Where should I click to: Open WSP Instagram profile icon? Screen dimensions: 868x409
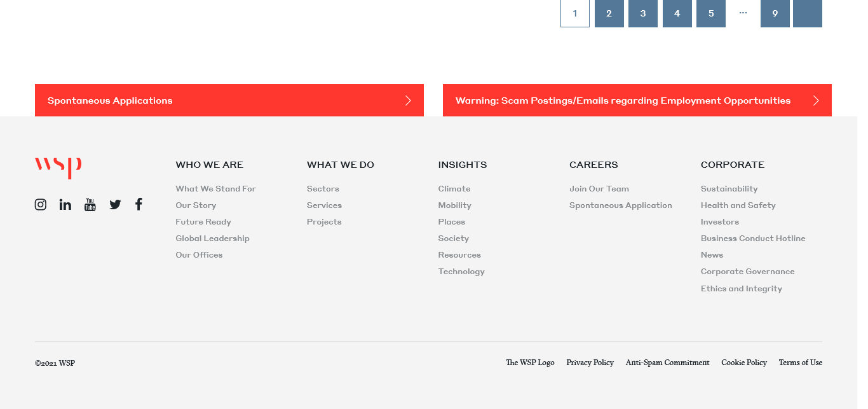click(x=41, y=204)
